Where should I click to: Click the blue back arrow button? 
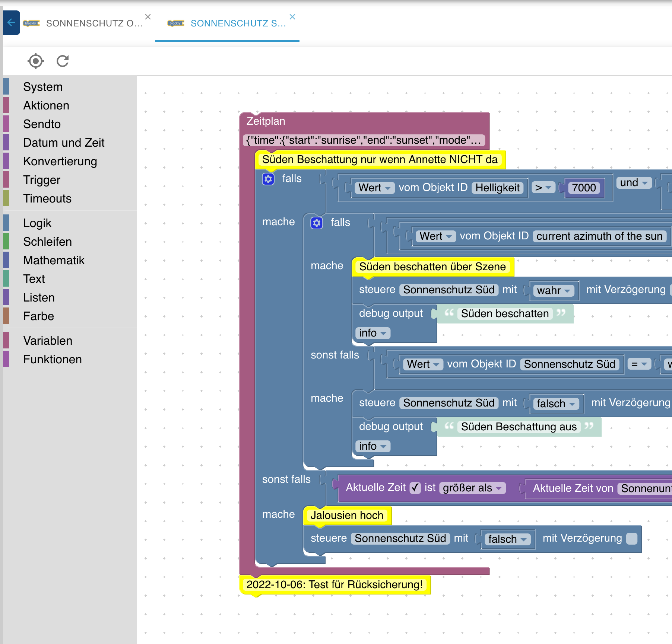click(x=11, y=23)
